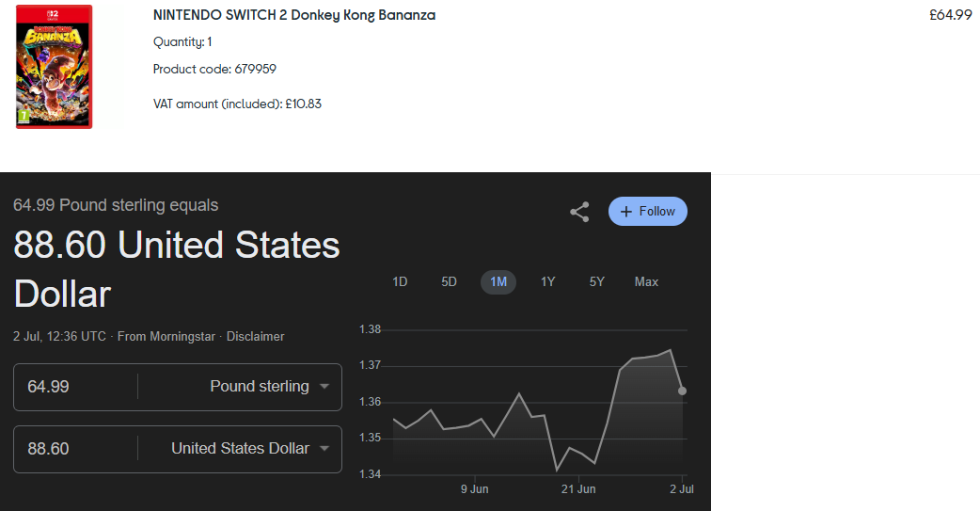Image resolution: width=980 pixels, height=511 pixels.
Task: Click the endpoint dot on the exchange chart
Action: [682, 391]
